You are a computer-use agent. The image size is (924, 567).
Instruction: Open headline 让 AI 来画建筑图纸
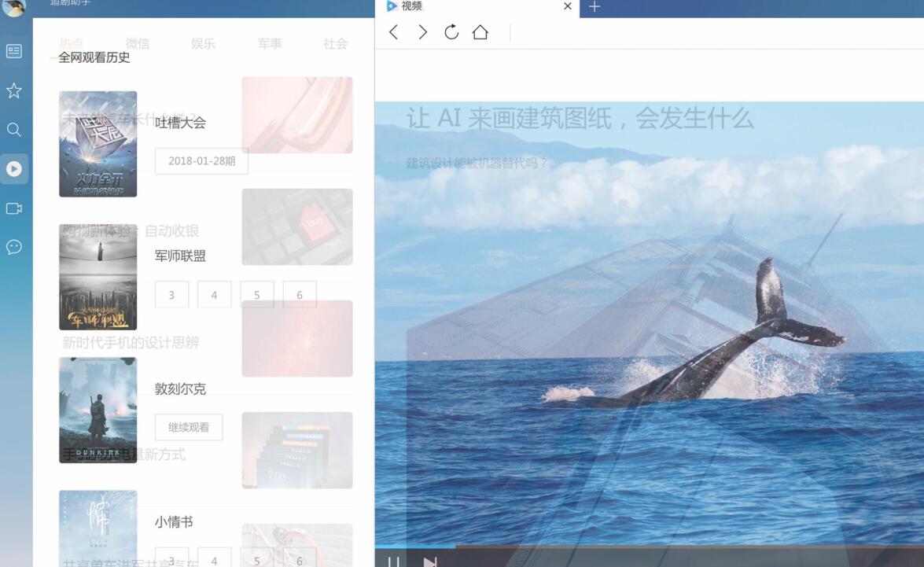point(580,119)
